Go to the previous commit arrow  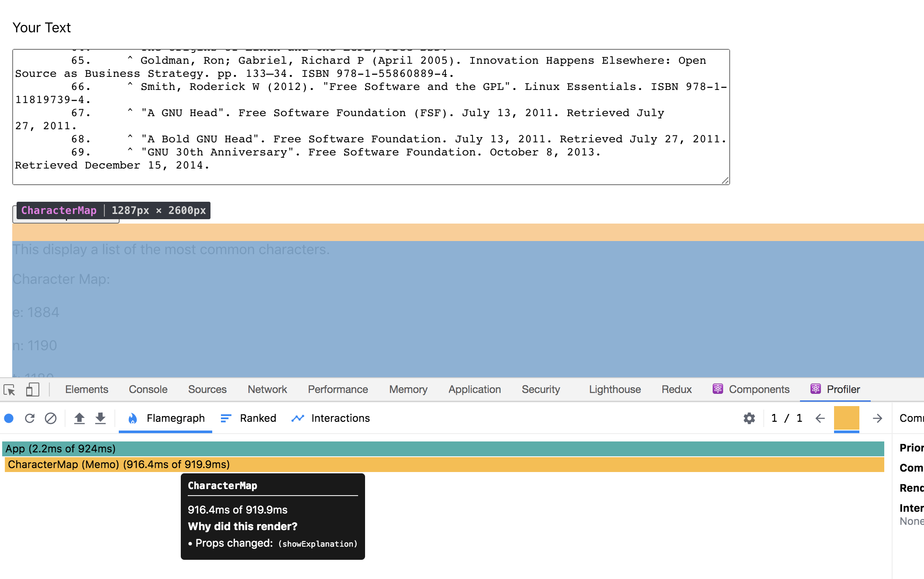click(820, 418)
